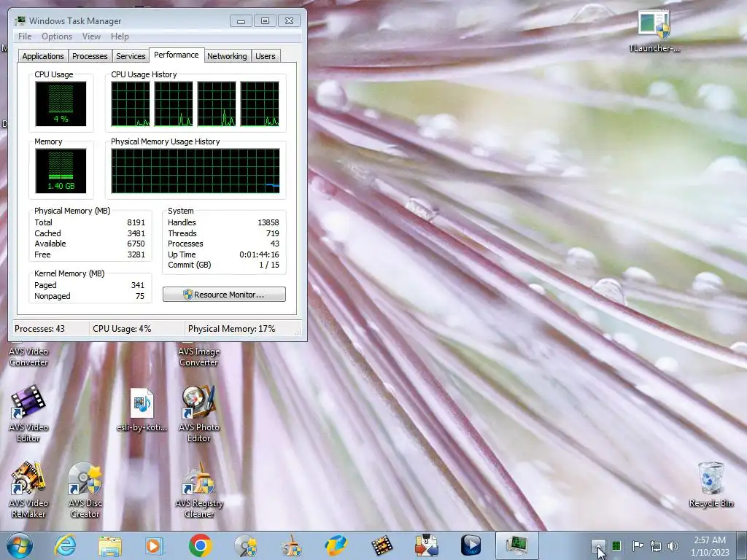Click the Resource Monitor button
This screenshot has width=747, height=560.
(x=225, y=295)
